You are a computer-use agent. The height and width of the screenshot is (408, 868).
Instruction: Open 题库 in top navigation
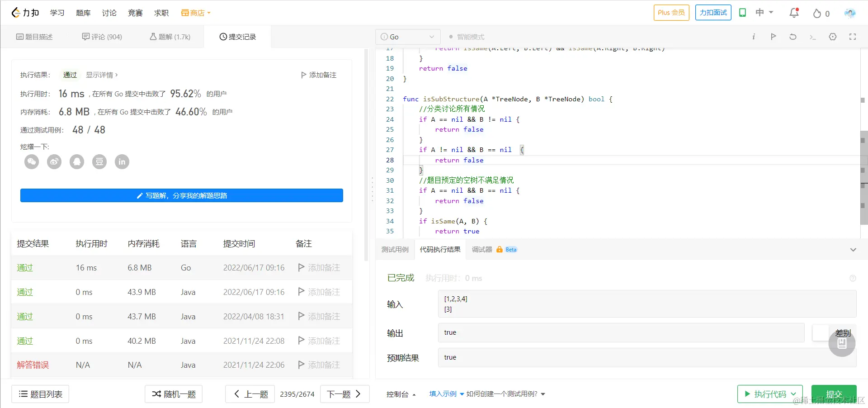(83, 13)
